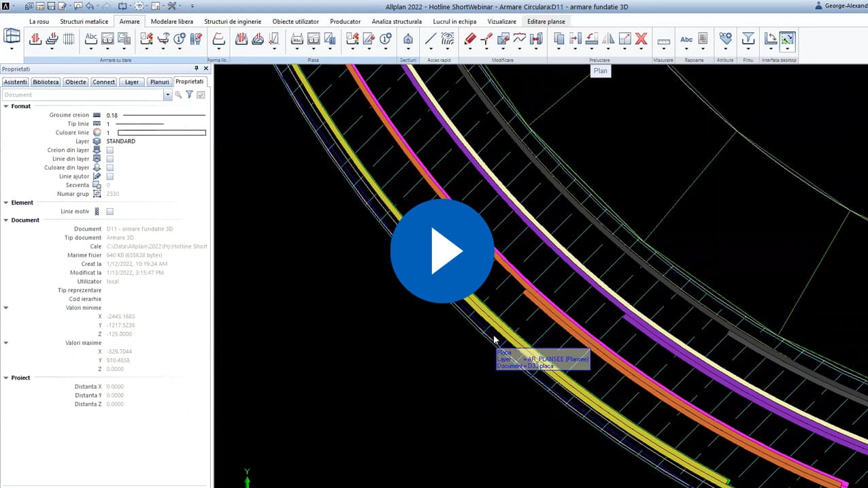The height and width of the screenshot is (488, 868).
Task: Toggle the Culoare din layer checkbox
Action: (110, 168)
